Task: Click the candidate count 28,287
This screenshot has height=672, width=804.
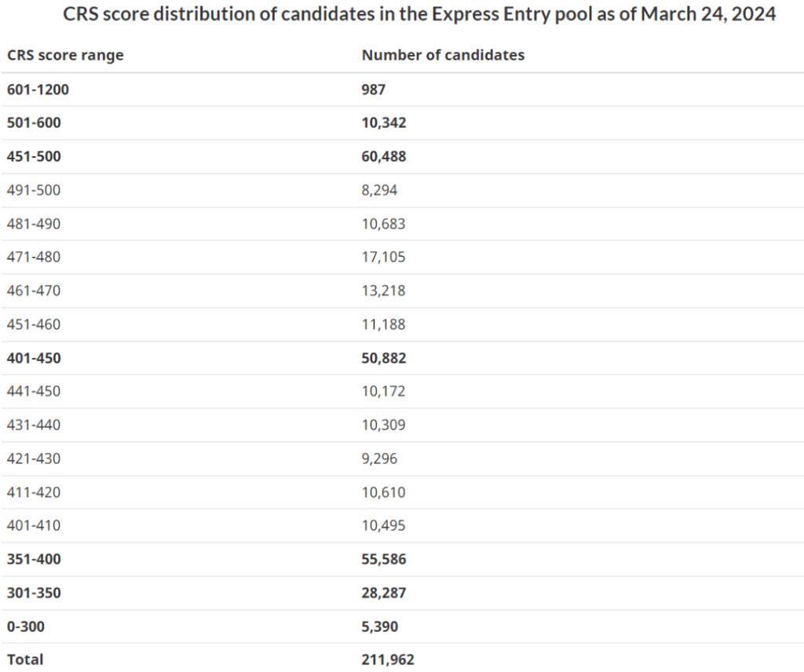Action: click(384, 593)
